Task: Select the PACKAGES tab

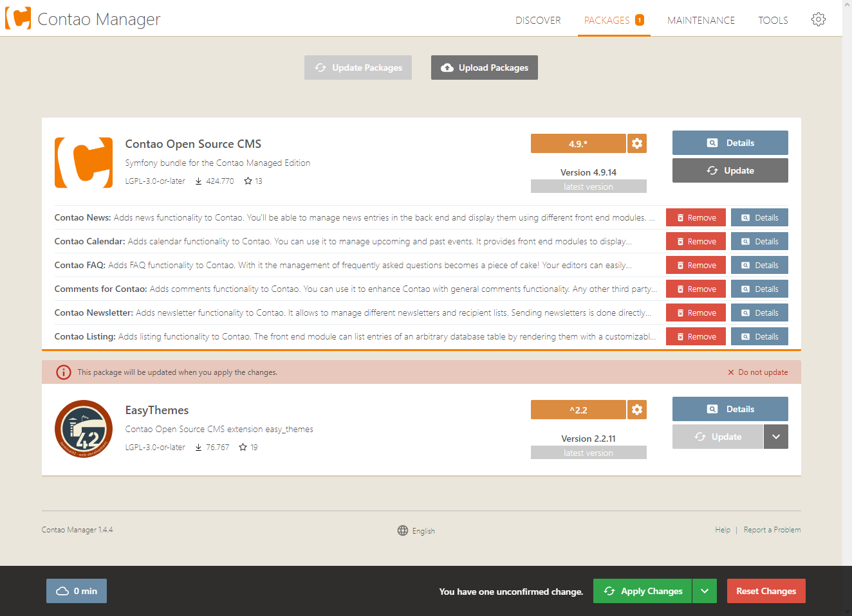Action: tap(614, 20)
